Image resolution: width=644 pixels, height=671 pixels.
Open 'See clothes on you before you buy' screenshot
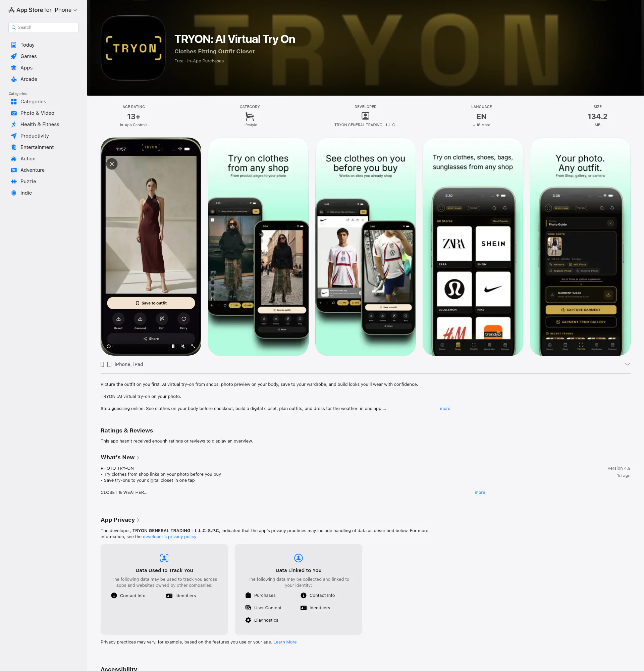(x=366, y=247)
